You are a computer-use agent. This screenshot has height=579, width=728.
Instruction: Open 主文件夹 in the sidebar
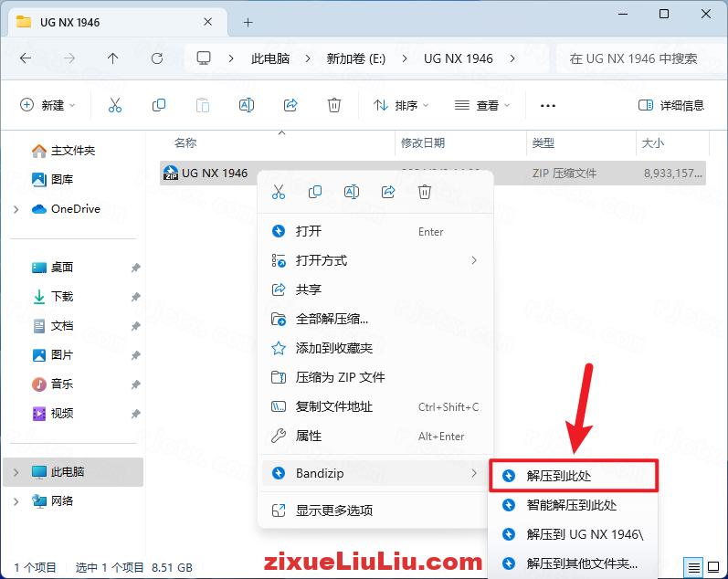point(64,151)
